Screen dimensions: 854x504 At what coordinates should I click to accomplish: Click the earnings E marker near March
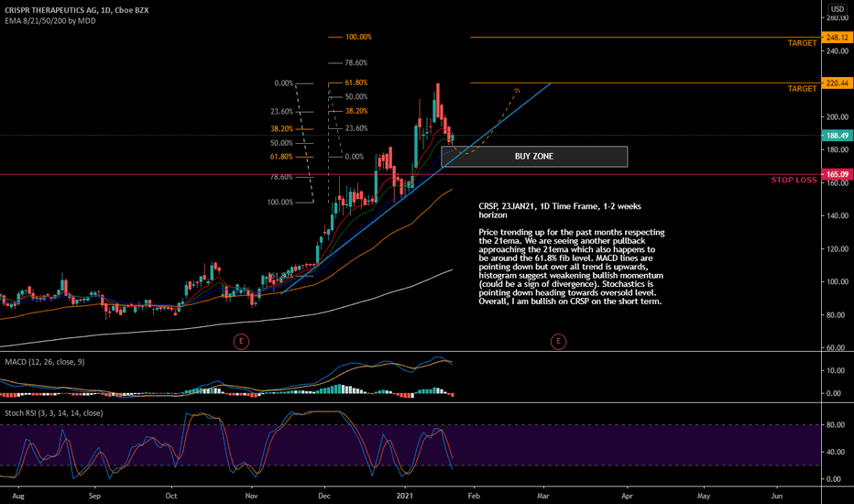pos(558,342)
